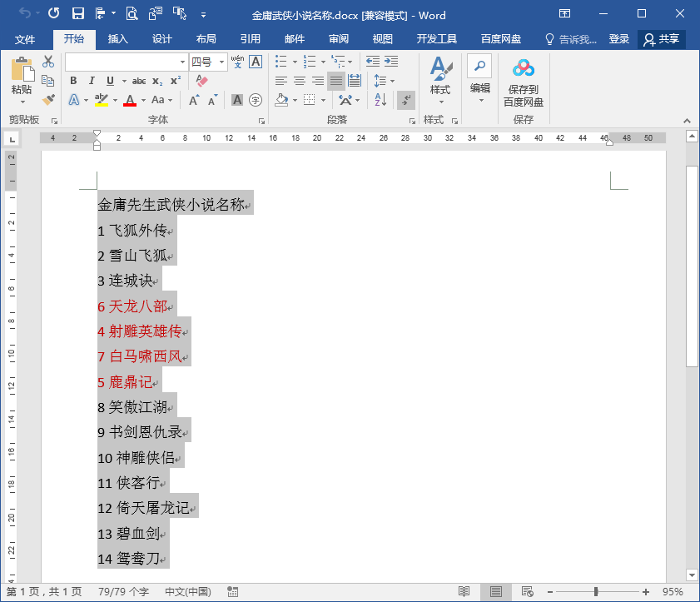Open the underline style dropdown arrow
Image resolution: width=700 pixels, height=602 pixels.
[x=124, y=81]
